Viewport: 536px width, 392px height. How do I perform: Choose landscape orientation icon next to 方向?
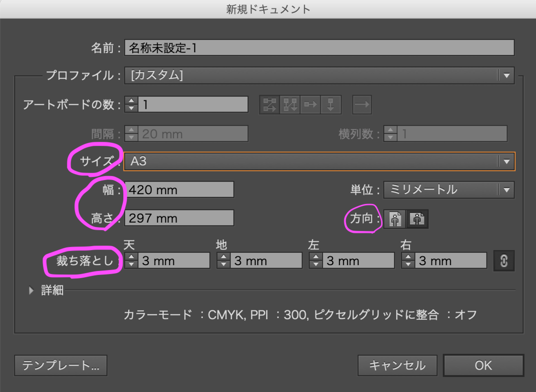(x=417, y=219)
